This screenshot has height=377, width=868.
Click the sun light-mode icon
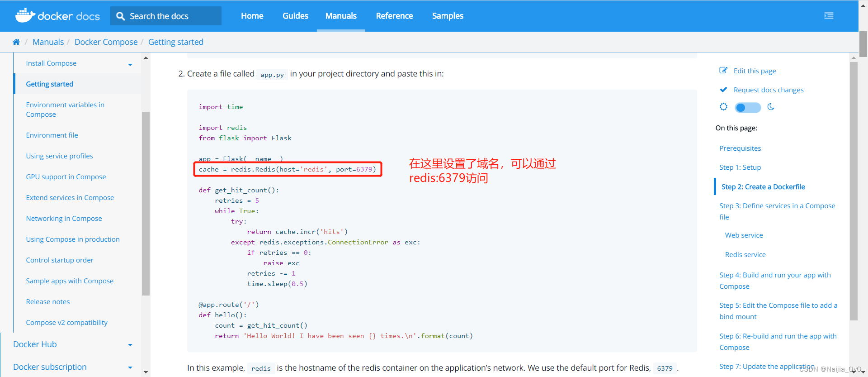point(724,107)
